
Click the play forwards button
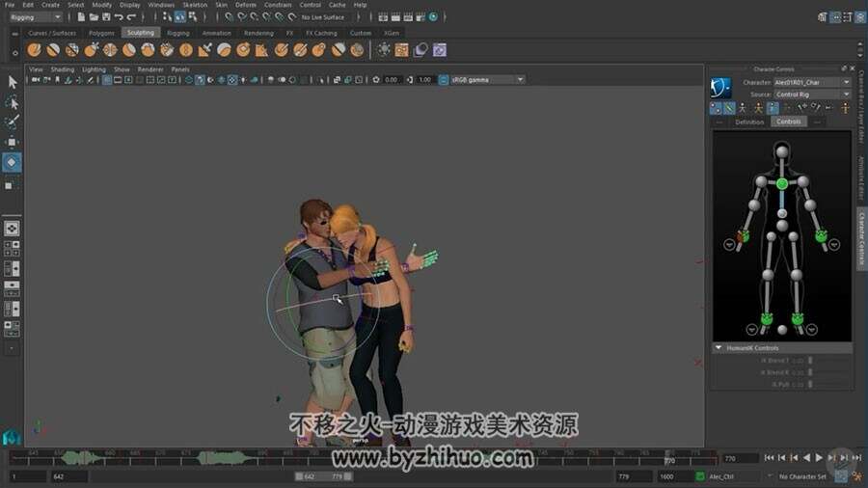click(x=819, y=457)
